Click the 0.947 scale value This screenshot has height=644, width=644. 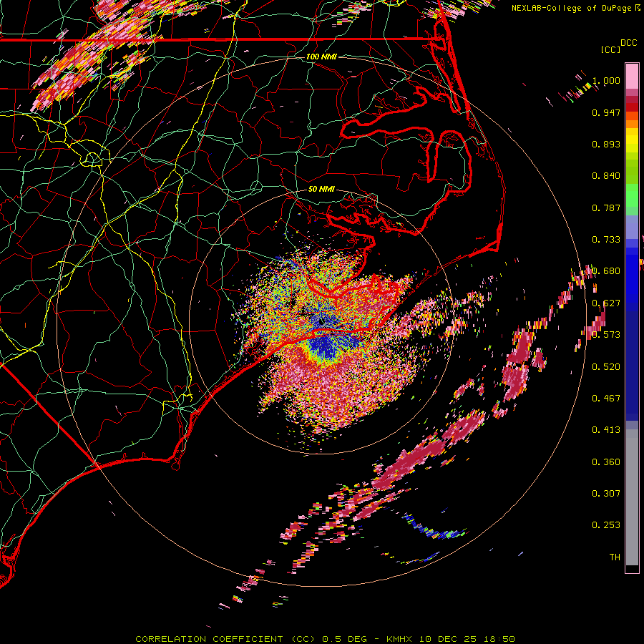pyautogui.click(x=606, y=112)
